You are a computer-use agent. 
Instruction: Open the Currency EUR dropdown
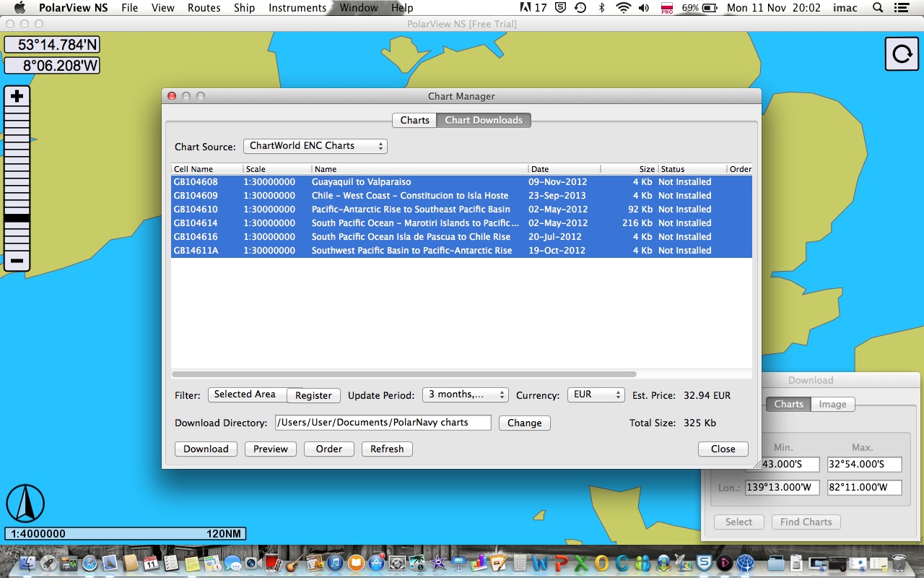(x=596, y=394)
